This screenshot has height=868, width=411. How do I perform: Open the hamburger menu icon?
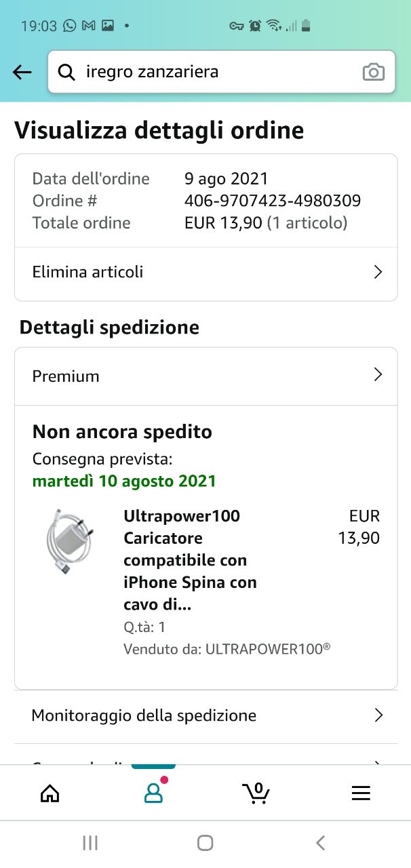pyautogui.click(x=361, y=793)
